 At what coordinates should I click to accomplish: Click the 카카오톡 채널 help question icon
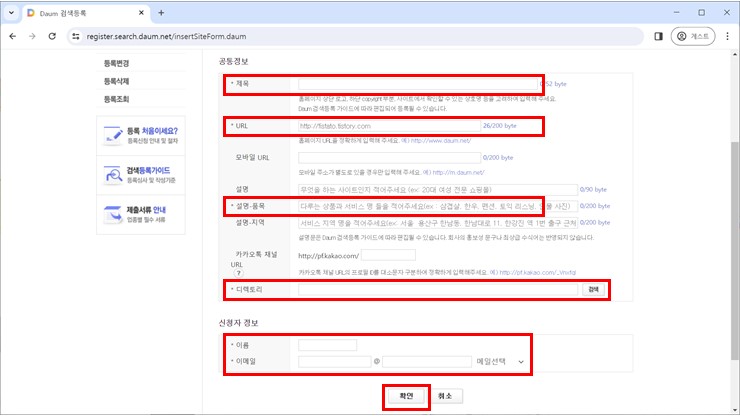point(238,273)
